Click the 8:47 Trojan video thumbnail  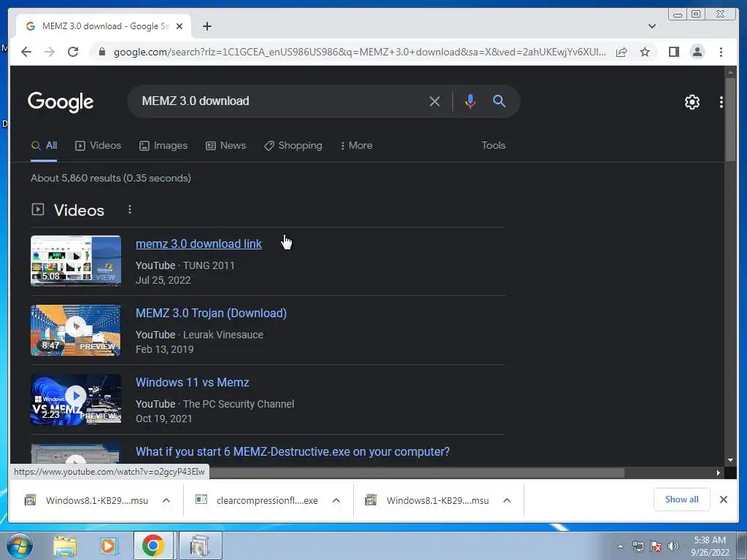(x=76, y=330)
